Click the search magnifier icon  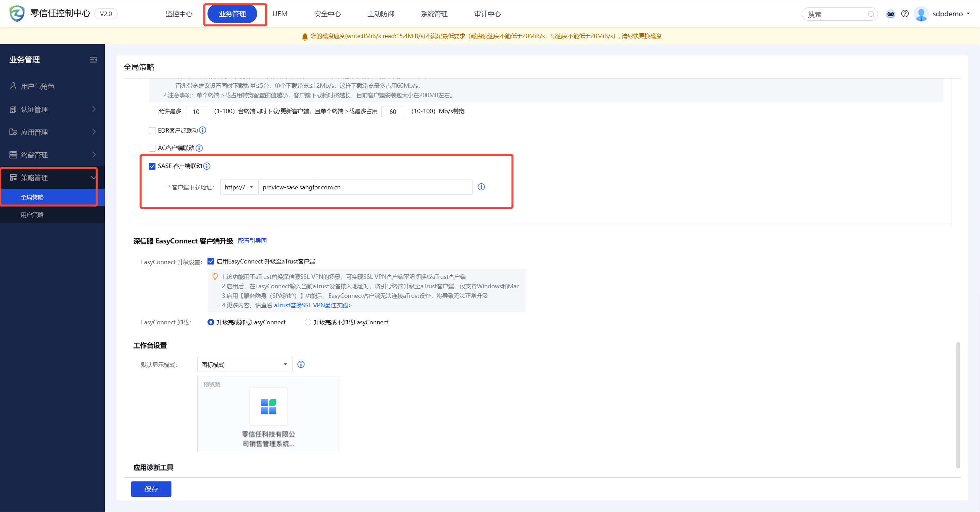coord(871,14)
